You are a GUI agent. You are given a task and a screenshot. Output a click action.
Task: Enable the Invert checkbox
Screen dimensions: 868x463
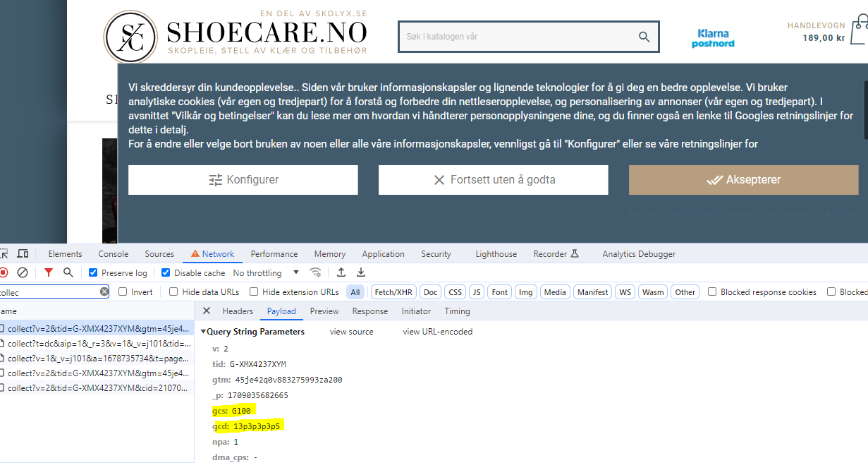click(x=123, y=291)
